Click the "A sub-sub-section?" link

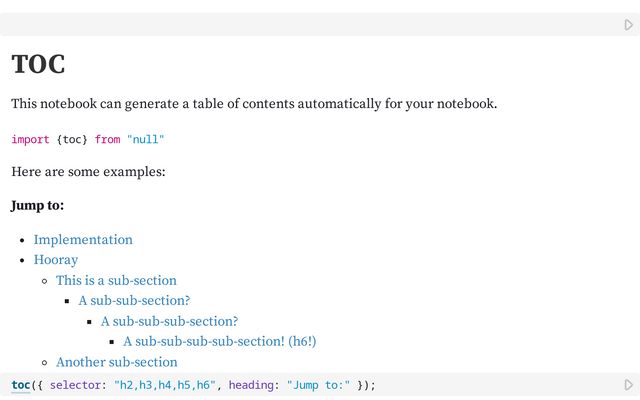(x=134, y=301)
